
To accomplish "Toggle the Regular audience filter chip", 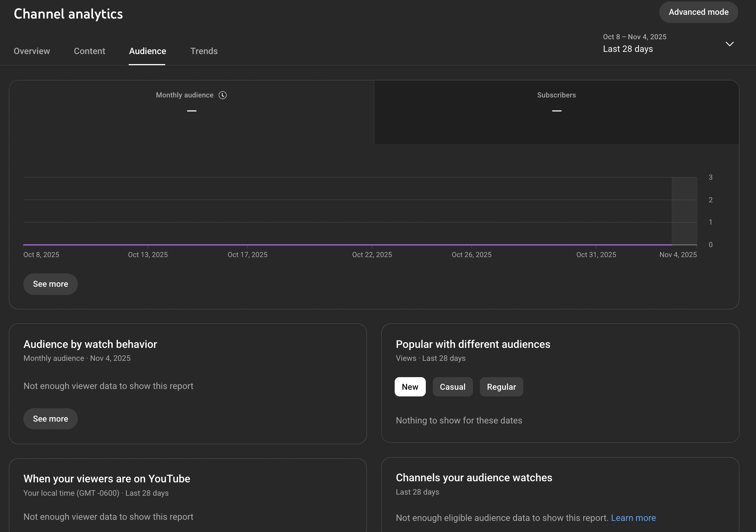I will pos(501,387).
